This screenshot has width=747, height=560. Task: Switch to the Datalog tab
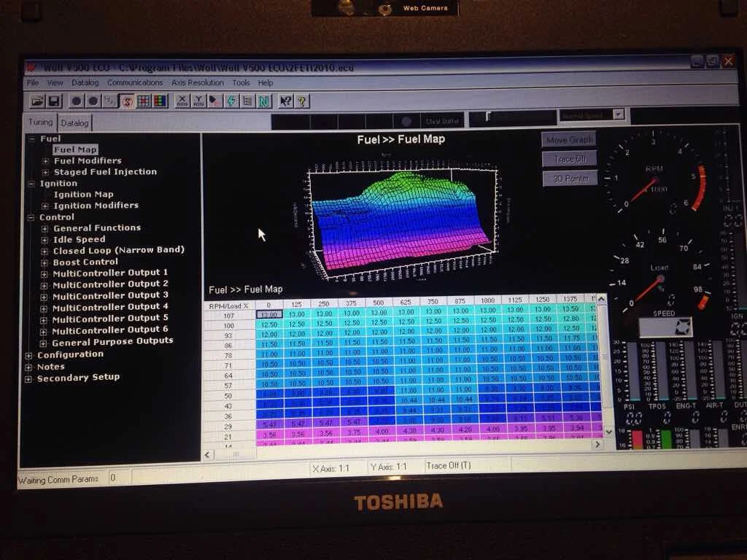[x=74, y=123]
